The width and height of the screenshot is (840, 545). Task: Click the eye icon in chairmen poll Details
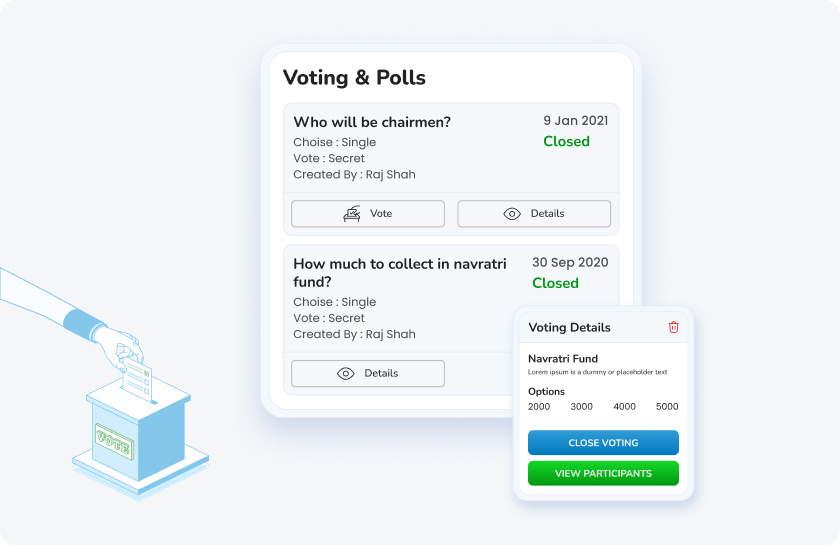(512, 214)
